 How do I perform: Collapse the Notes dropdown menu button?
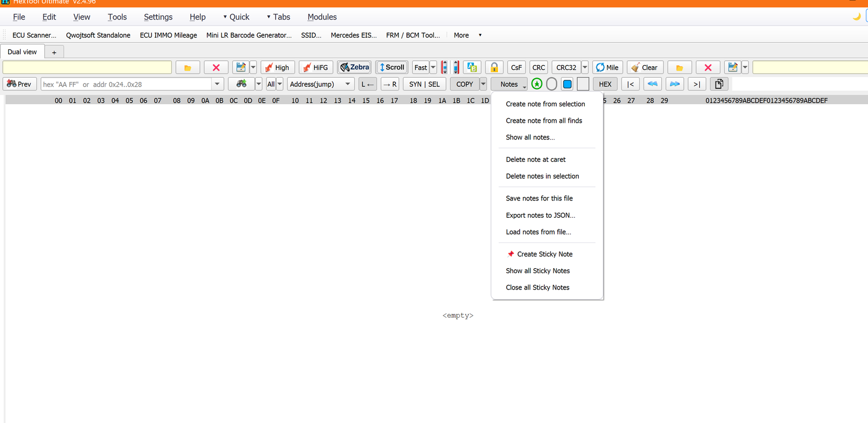click(509, 84)
